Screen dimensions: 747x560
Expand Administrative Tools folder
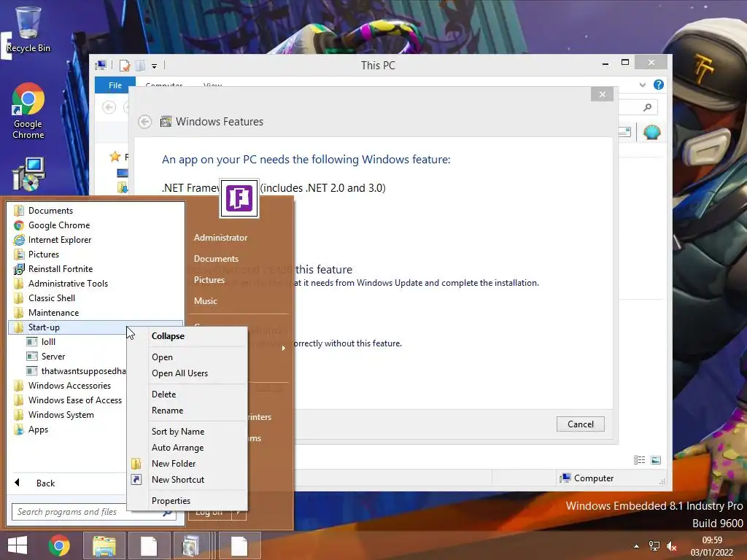pyautogui.click(x=96, y=284)
